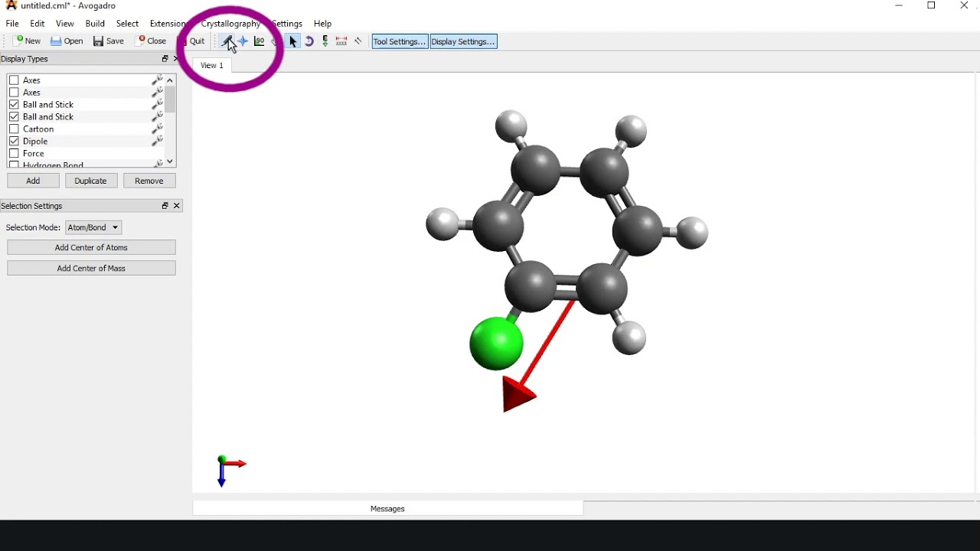The image size is (980, 551).
Task: Open the File menu
Action: (12, 24)
